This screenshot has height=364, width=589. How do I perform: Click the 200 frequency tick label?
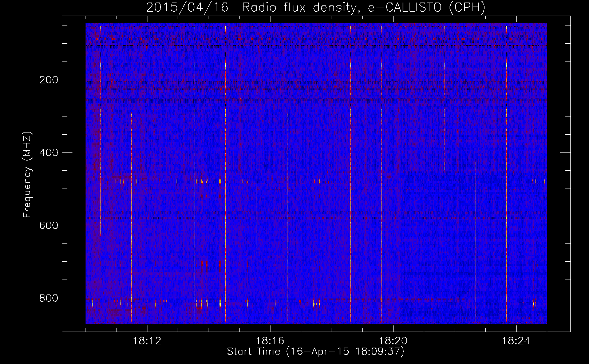click(x=49, y=80)
